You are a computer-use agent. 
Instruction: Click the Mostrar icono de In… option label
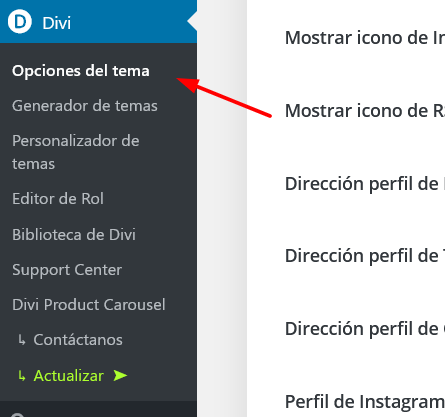pos(365,38)
